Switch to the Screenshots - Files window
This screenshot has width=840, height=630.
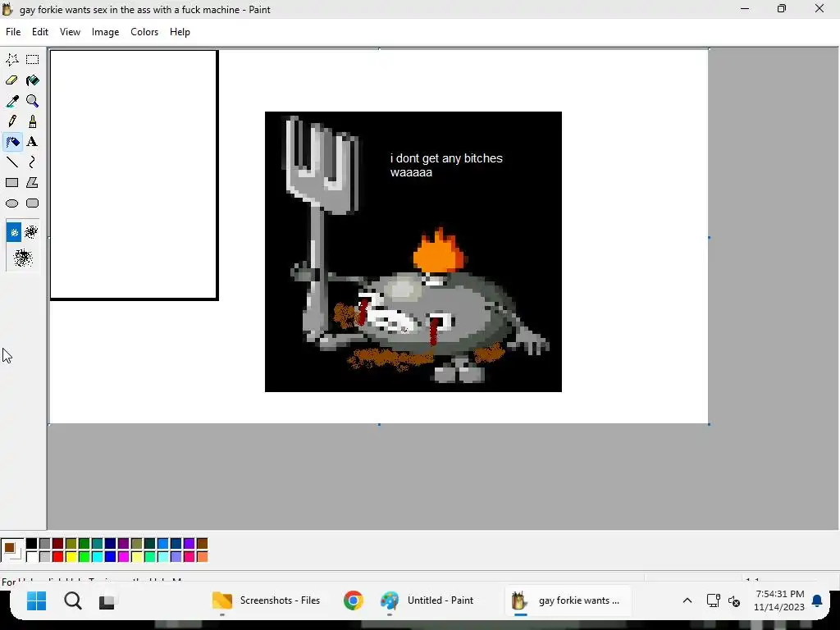(267, 600)
